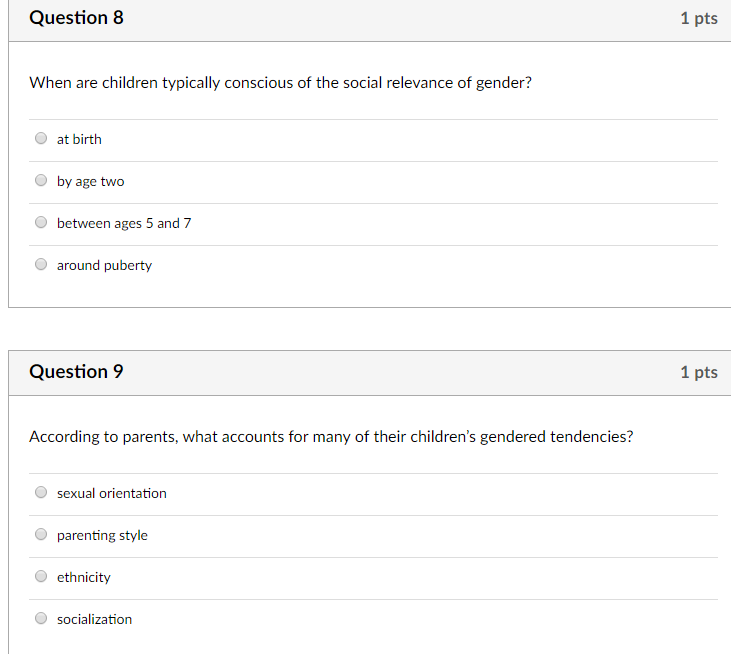731x654 pixels.
Task: Click the 'around puberty' answer text
Action: point(104,266)
